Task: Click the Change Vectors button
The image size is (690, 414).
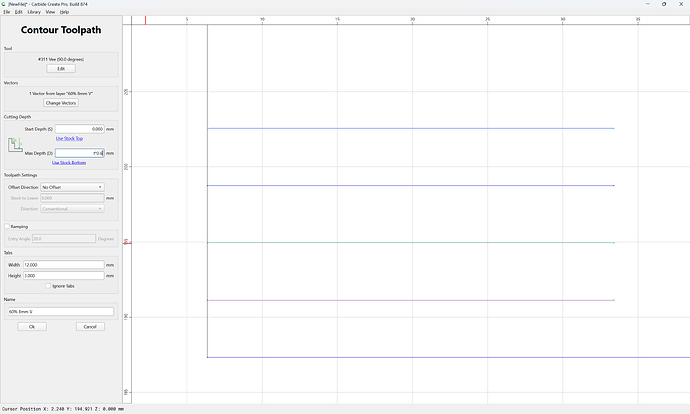Action: click(61, 103)
